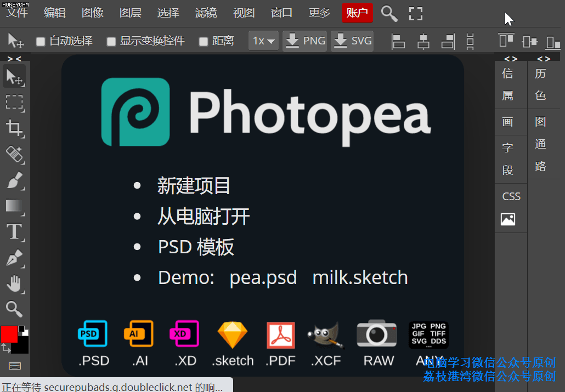This screenshot has height=392, width=565.
Task: Open the 窗口 menu
Action: tap(282, 13)
